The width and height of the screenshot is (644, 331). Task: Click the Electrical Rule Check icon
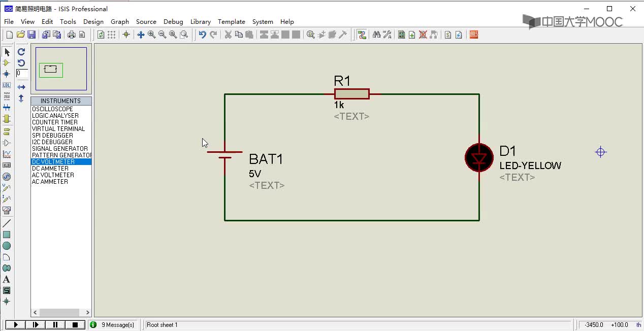coord(459,35)
